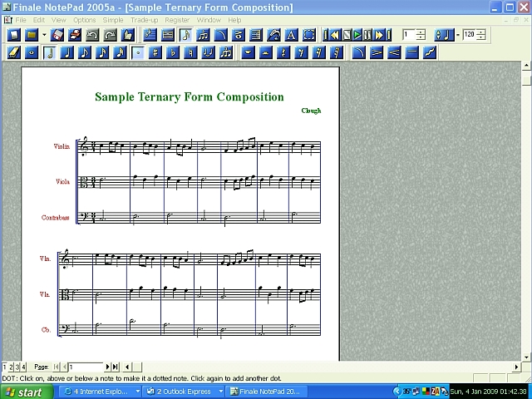
Task: Toggle the Simple Entry note tool
Action: [185, 35]
